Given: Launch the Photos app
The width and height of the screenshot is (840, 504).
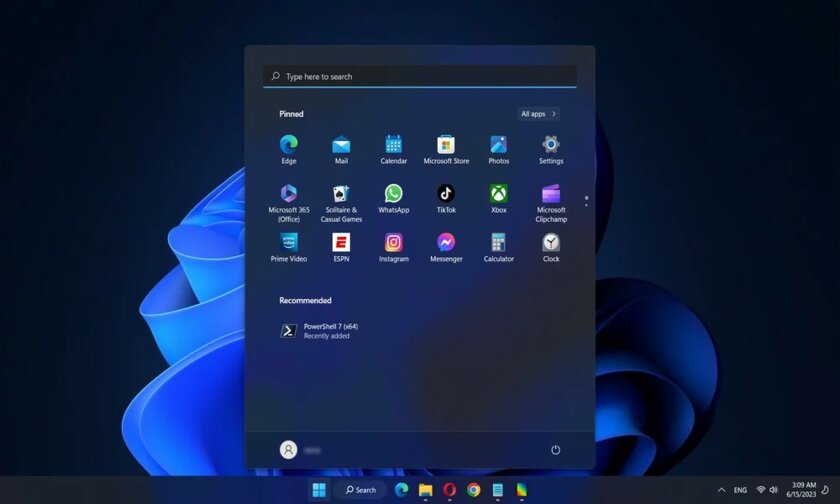Looking at the screenshot, I should (499, 149).
